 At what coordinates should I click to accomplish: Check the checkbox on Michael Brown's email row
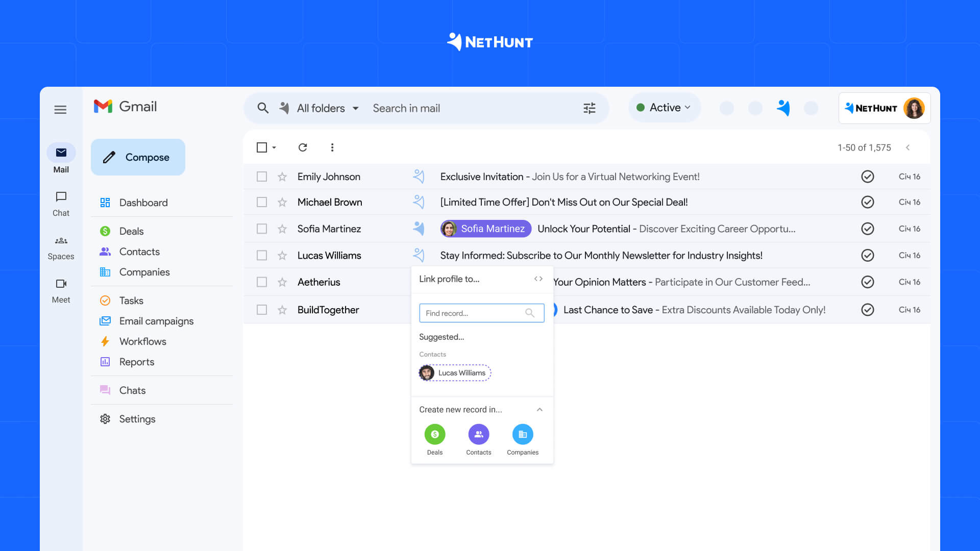[262, 202]
